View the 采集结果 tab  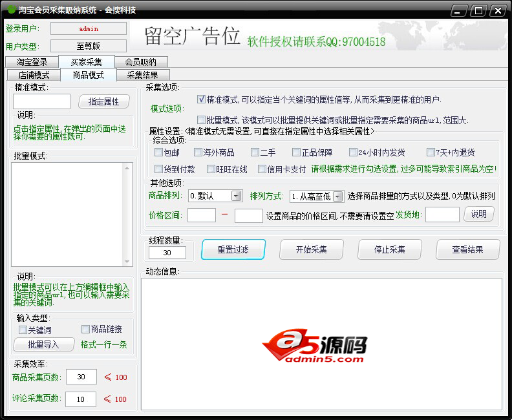coord(142,75)
